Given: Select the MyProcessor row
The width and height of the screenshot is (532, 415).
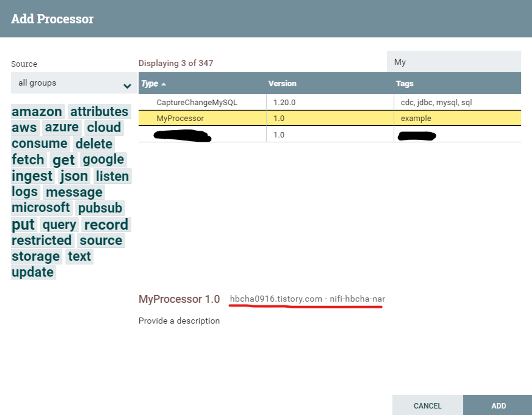Looking at the screenshot, I should tap(180, 118).
